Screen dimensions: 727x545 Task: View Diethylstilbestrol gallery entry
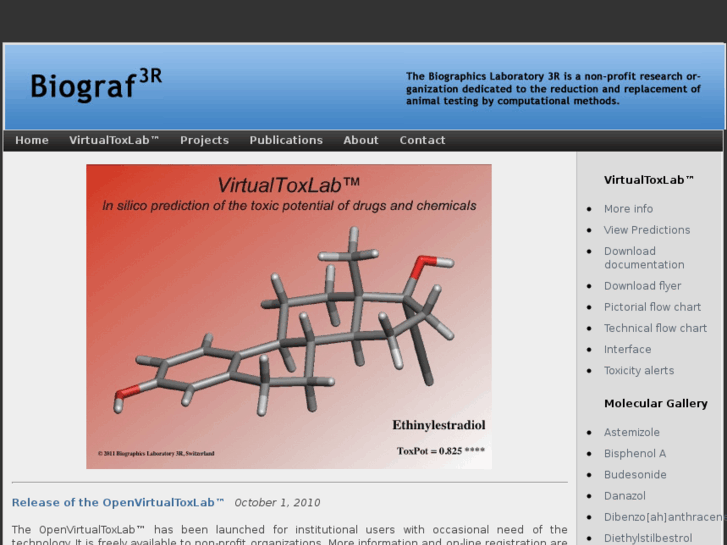648,538
